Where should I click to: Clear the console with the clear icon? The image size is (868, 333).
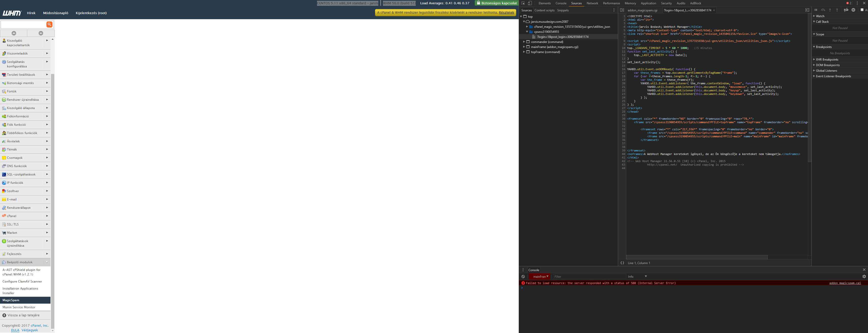(x=523, y=276)
